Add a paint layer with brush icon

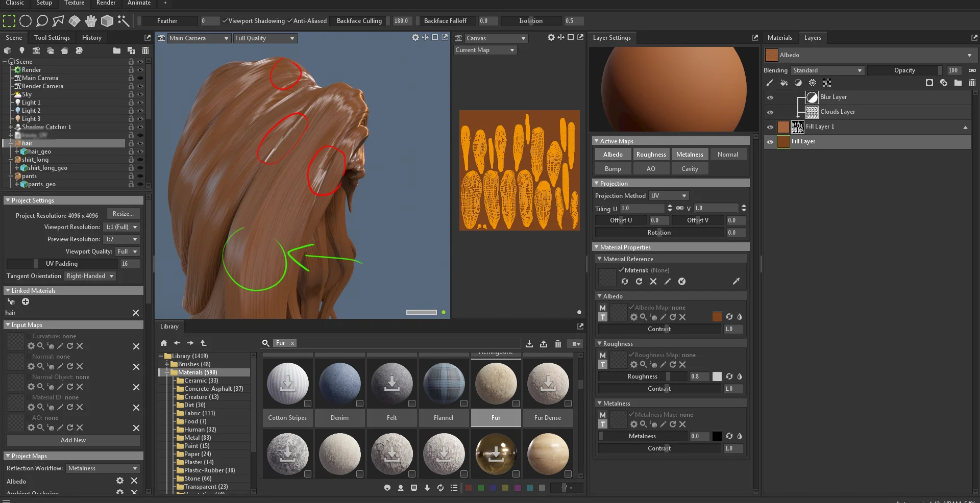[770, 83]
